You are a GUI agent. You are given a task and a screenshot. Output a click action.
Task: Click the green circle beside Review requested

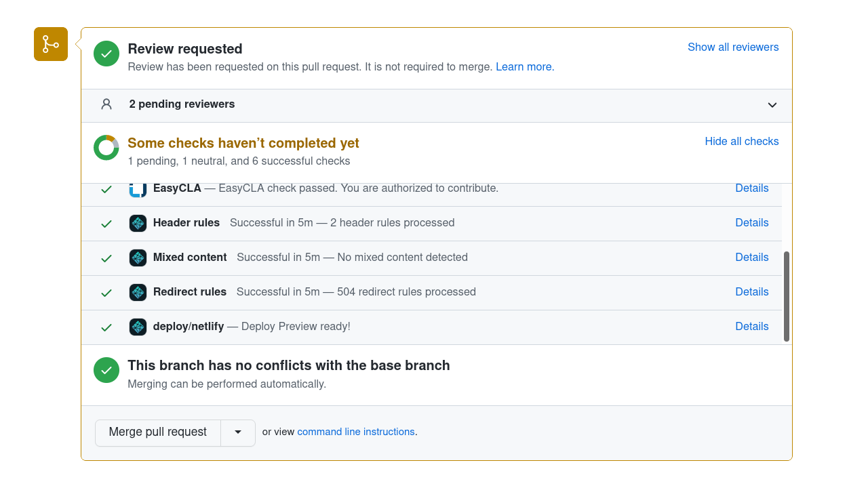click(106, 53)
